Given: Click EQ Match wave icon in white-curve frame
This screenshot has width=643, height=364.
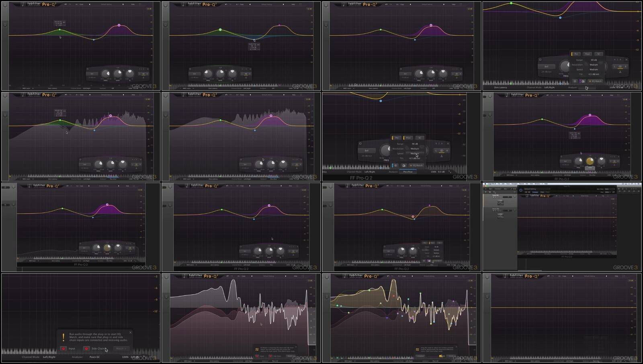Looking at the screenshot, I should (x=257, y=349).
